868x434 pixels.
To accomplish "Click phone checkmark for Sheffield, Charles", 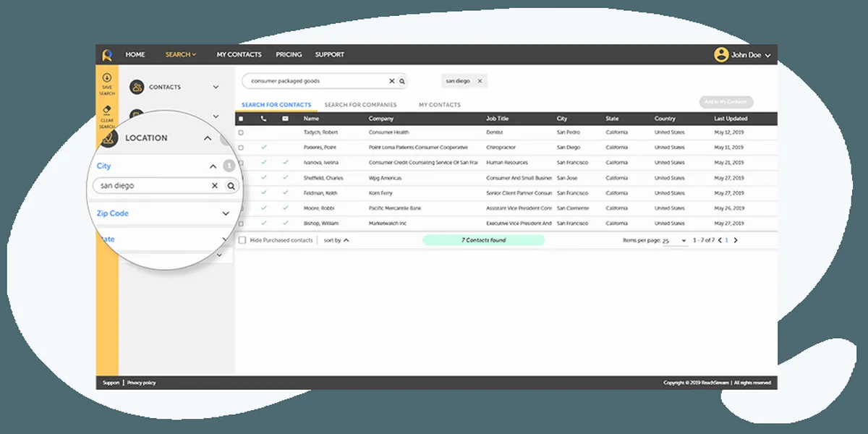I will pyautogui.click(x=263, y=177).
